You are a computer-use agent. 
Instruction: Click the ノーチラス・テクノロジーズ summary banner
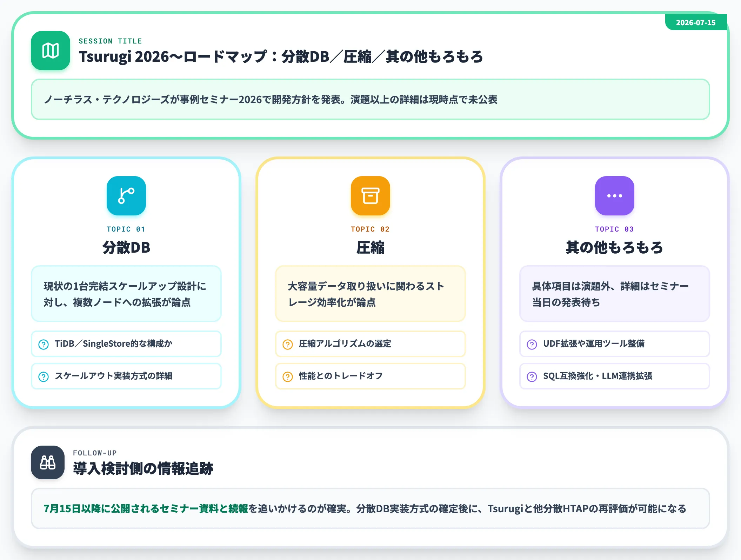click(x=370, y=99)
